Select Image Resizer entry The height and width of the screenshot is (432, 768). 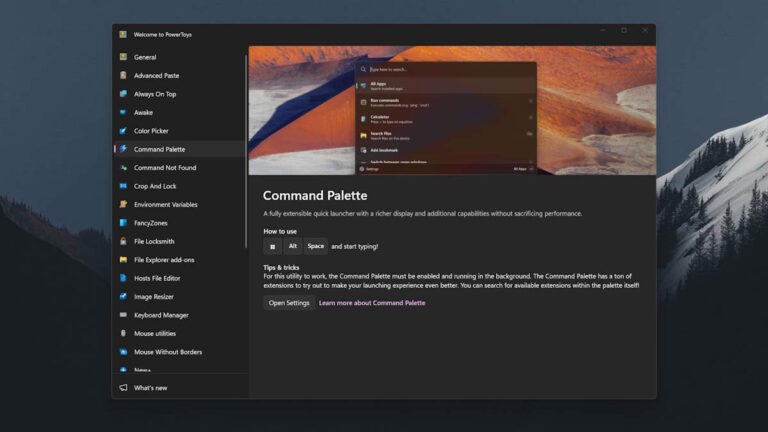point(179,296)
